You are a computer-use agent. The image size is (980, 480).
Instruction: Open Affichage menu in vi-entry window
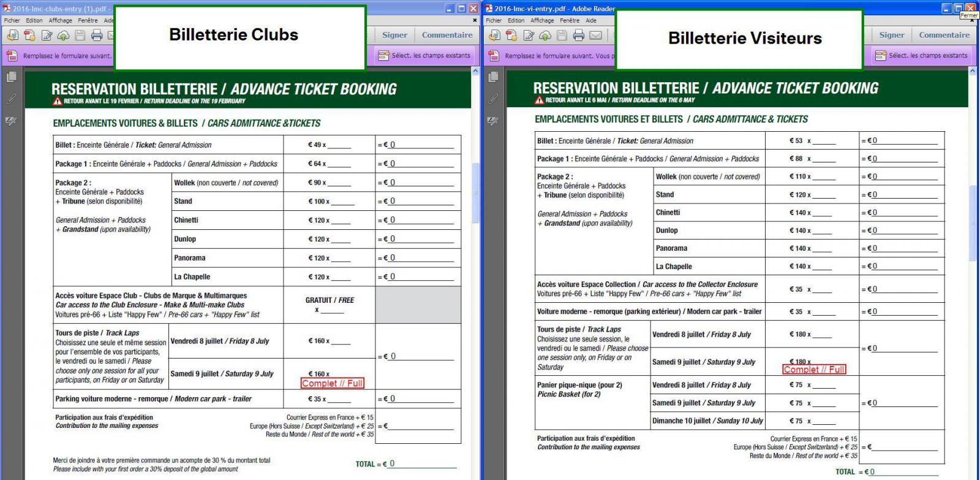[x=543, y=20]
